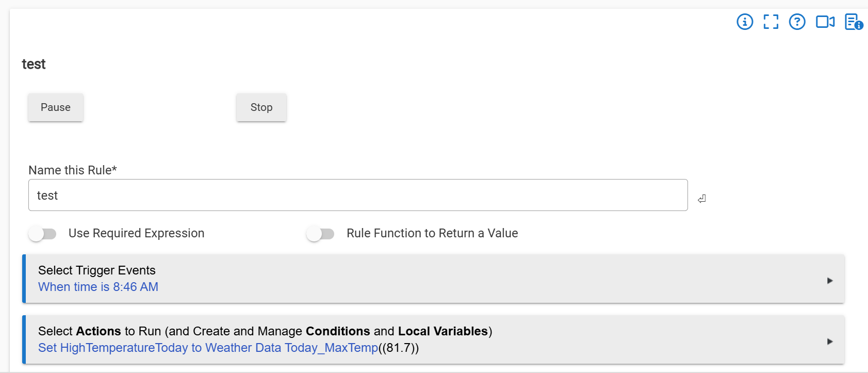Screen dimensions: 868x373
Task: Open the 'When time is 8:46 AM' trigger link
Action: (x=98, y=287)
